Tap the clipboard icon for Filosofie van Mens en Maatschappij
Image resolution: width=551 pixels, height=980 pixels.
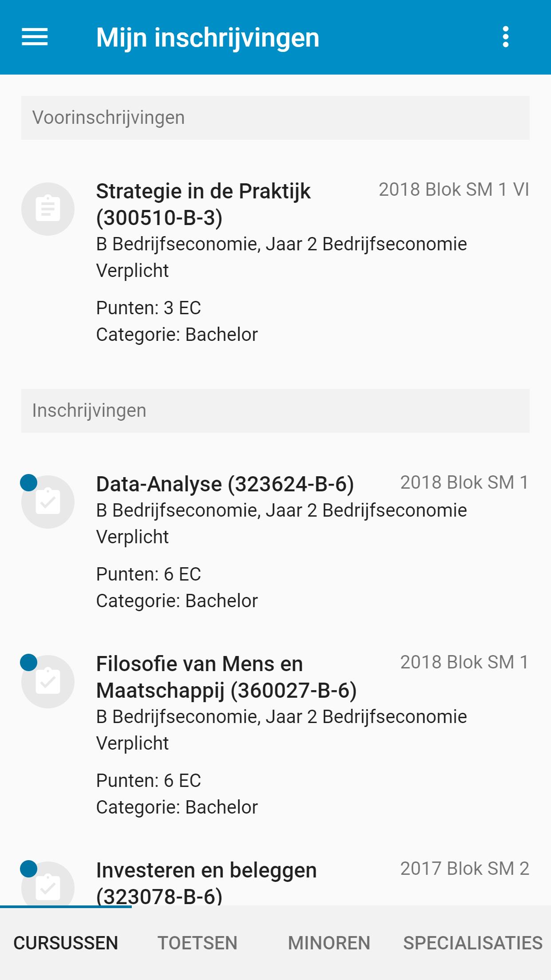[48, 681]
